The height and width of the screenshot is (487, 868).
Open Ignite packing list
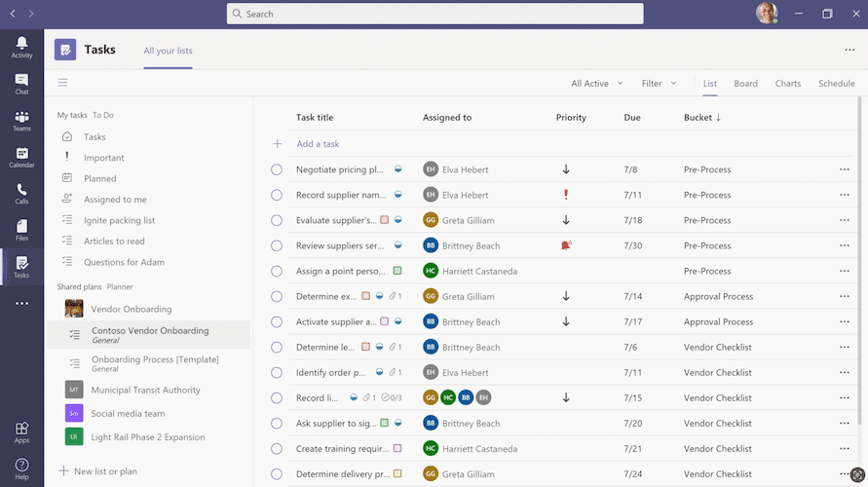point(120,220)
